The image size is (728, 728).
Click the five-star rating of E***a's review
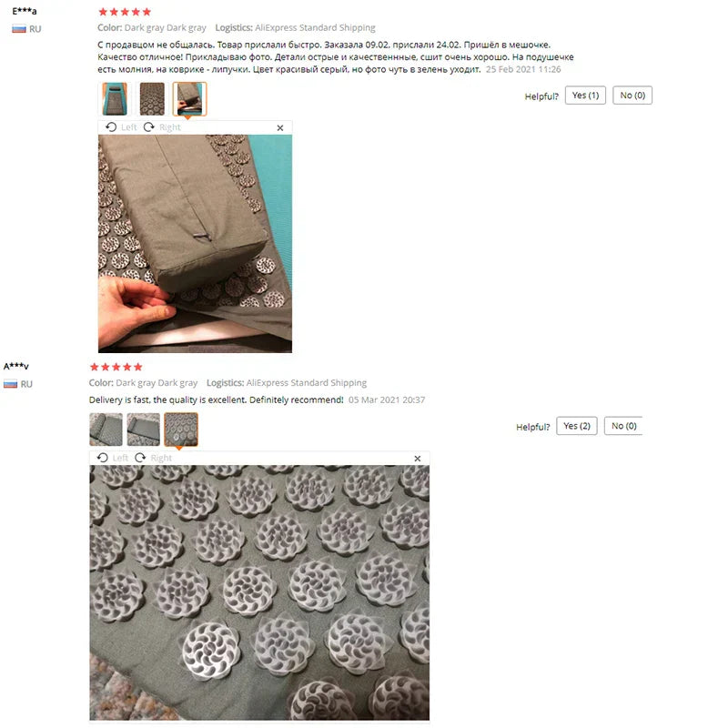pos(125,12)
